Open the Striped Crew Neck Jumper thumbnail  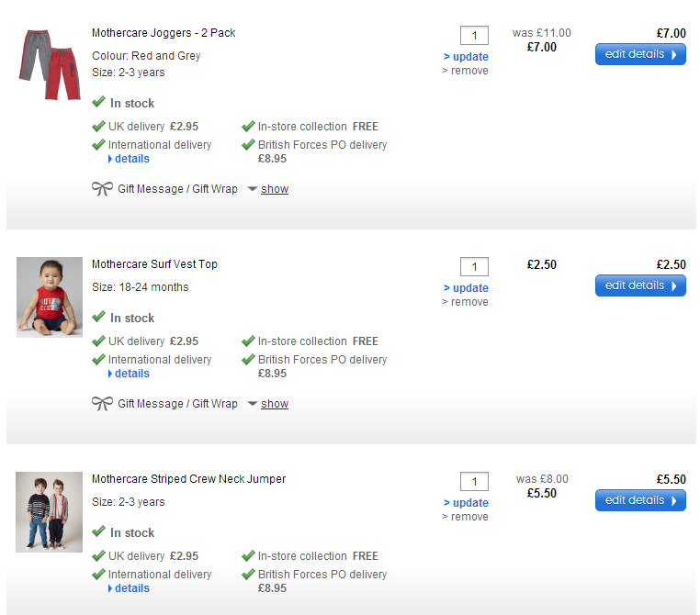pos(49,511)
